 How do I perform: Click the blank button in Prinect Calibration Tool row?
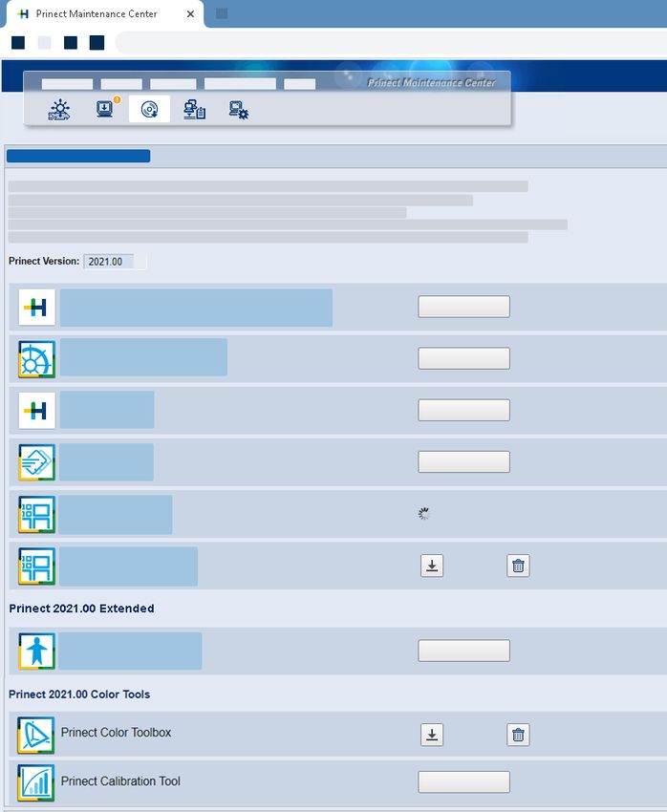click(x=464, y=781)
